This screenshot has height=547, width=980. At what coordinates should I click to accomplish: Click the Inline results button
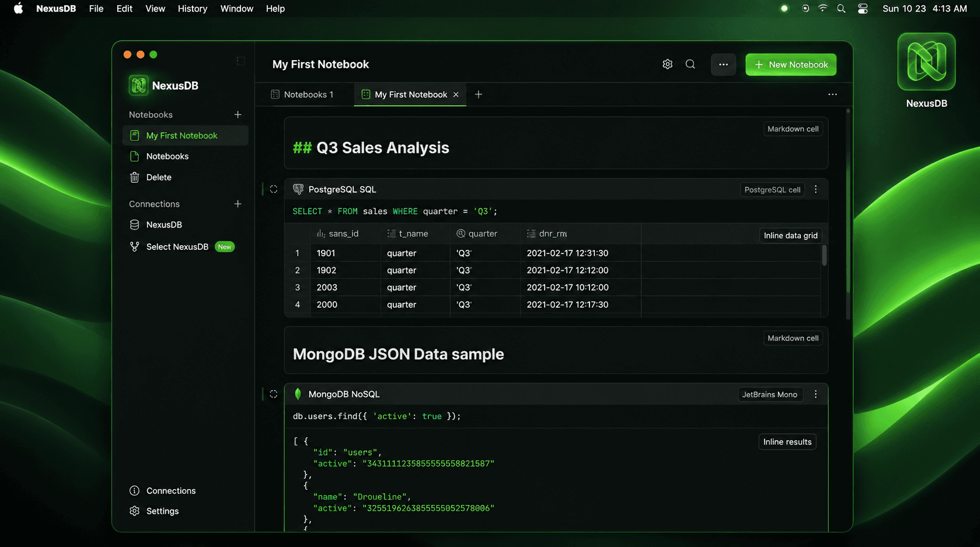pyautogui.click(x=787, y=442)
